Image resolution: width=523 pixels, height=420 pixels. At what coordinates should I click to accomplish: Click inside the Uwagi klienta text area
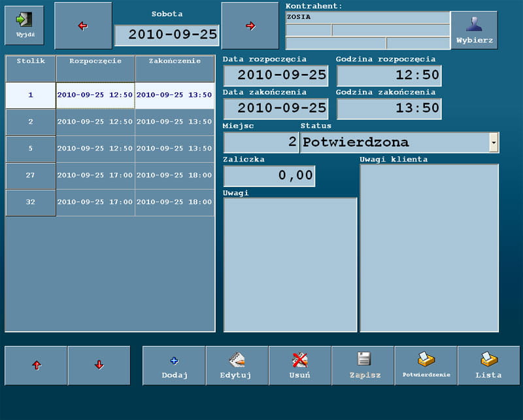pos(429,247)
